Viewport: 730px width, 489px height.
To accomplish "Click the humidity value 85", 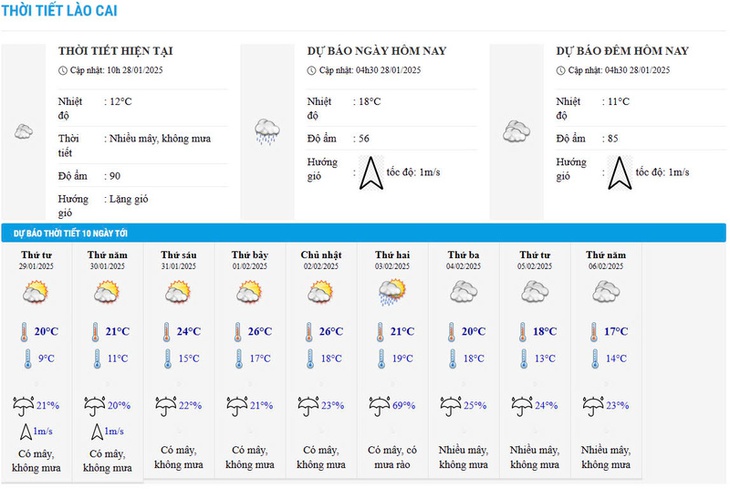I will [x=613, y=139].
